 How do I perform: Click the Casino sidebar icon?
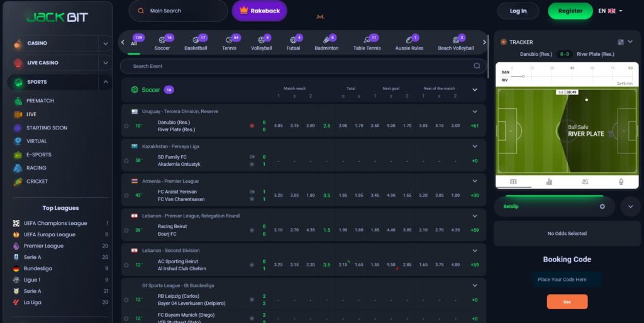tap(18, 43)
